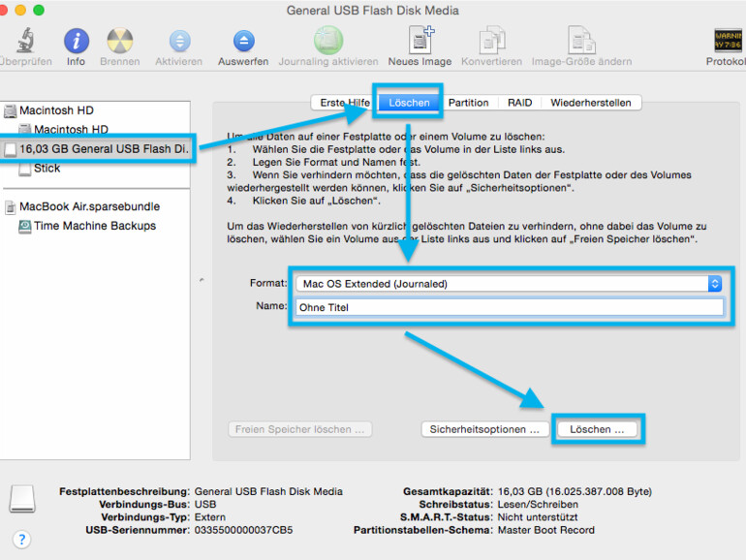Open Sicherheitsoptionen button
The width and height of the screenshot is (746, 560).
pos(484,429)
